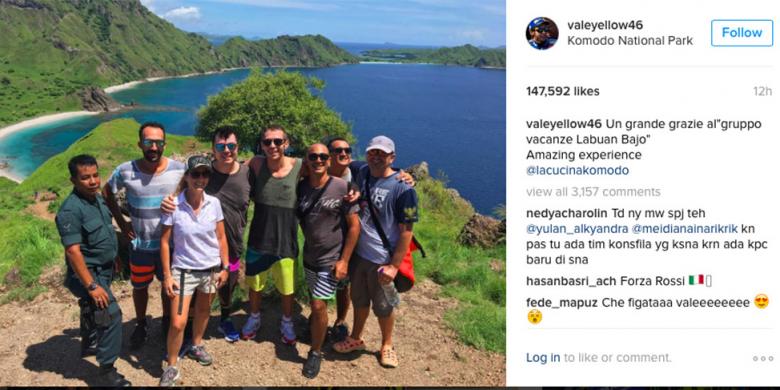Viewport: 780px width, 390px height.
Task: Click the group photo on the hilltop
Action: [253, 193]
